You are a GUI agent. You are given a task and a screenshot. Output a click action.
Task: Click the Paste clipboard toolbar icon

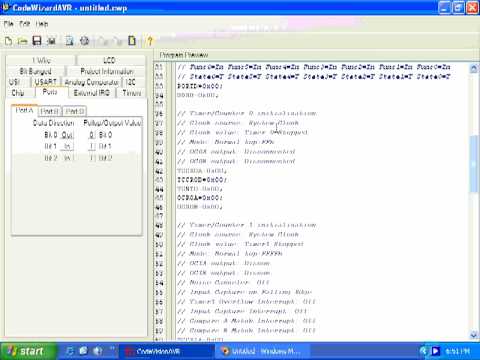click(132, 41)
